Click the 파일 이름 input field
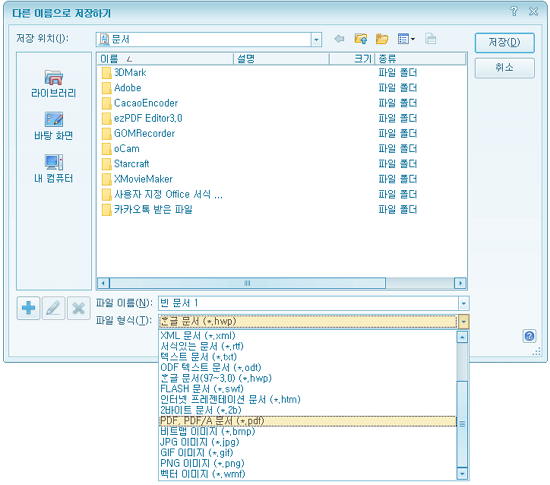The height and width of the screenshot is (485, 550). pyautogui.click(x=309, y=303)
